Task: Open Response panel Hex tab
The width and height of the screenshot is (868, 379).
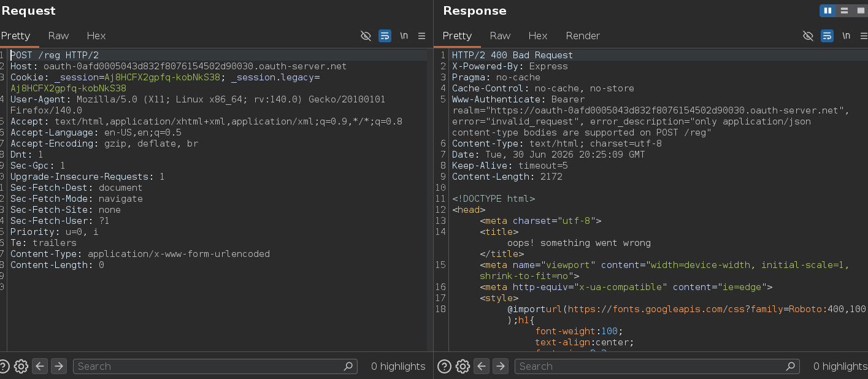Action: [537, 36]
